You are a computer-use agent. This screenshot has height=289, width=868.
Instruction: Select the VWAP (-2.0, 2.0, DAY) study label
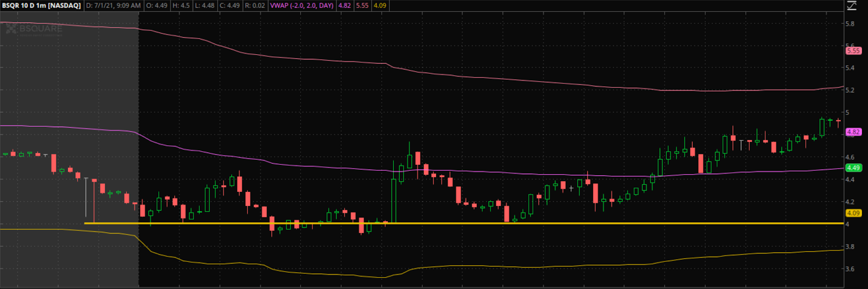pos(302,5)
